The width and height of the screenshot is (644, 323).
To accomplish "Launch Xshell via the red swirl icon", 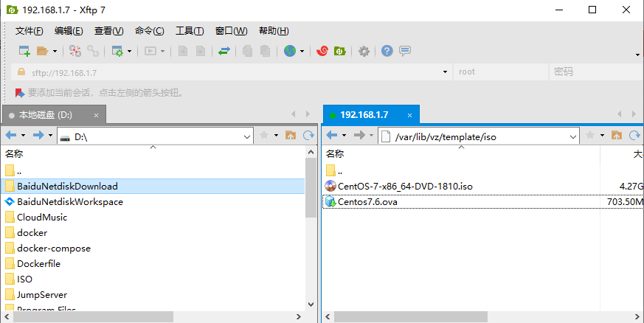I will (322, 51).
